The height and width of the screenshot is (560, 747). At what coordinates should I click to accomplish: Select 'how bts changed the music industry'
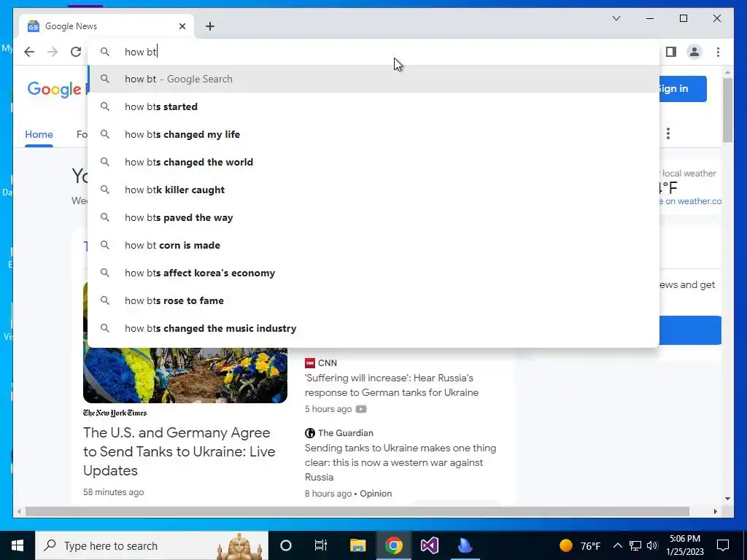coord(373,328)
